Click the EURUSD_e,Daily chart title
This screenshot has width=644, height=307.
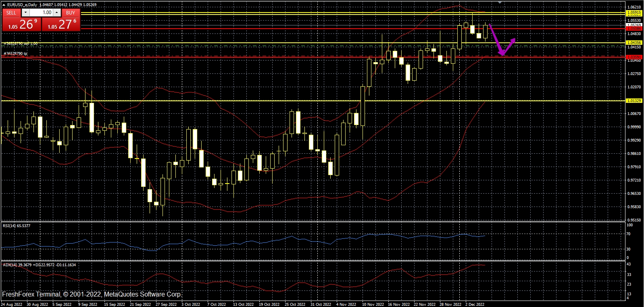click(x=22, y=5)
